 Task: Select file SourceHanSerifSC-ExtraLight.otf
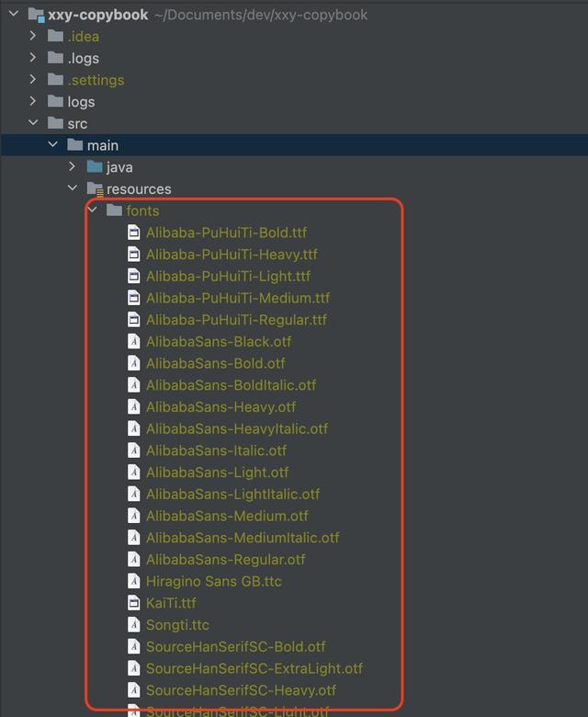tap(254, 668)
